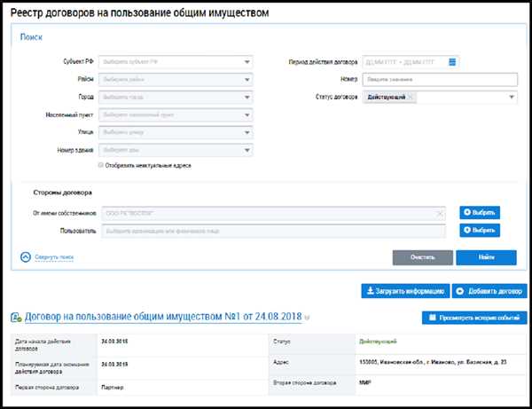Open the Город selection dropdown
The height and width of the screenshot is (409, 532).
click(x=176, y=97)
